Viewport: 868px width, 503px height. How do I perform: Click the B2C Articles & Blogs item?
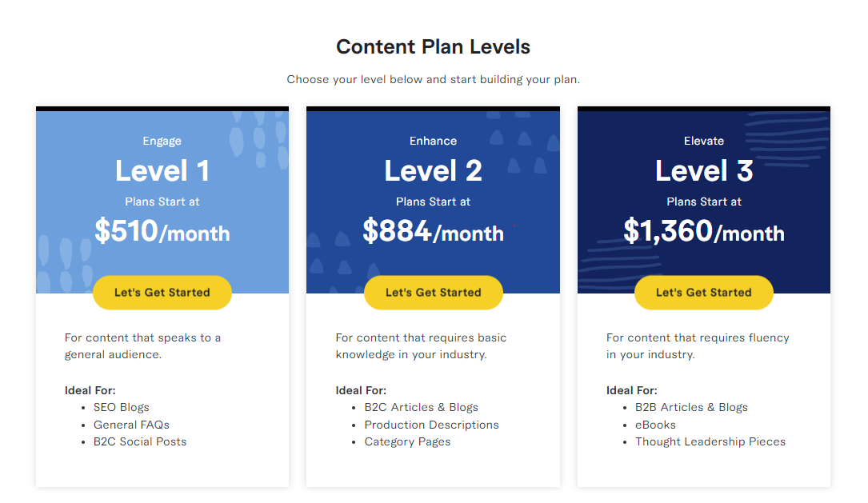[421, 407]
